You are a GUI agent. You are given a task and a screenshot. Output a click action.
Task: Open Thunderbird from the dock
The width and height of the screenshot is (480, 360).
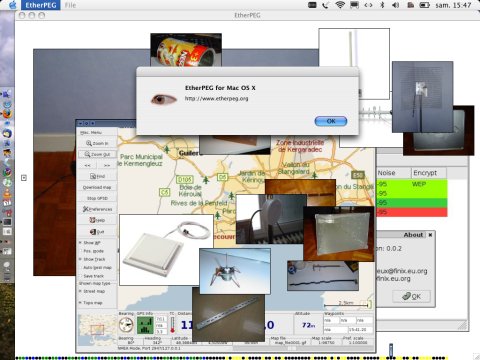click(7, 133)
